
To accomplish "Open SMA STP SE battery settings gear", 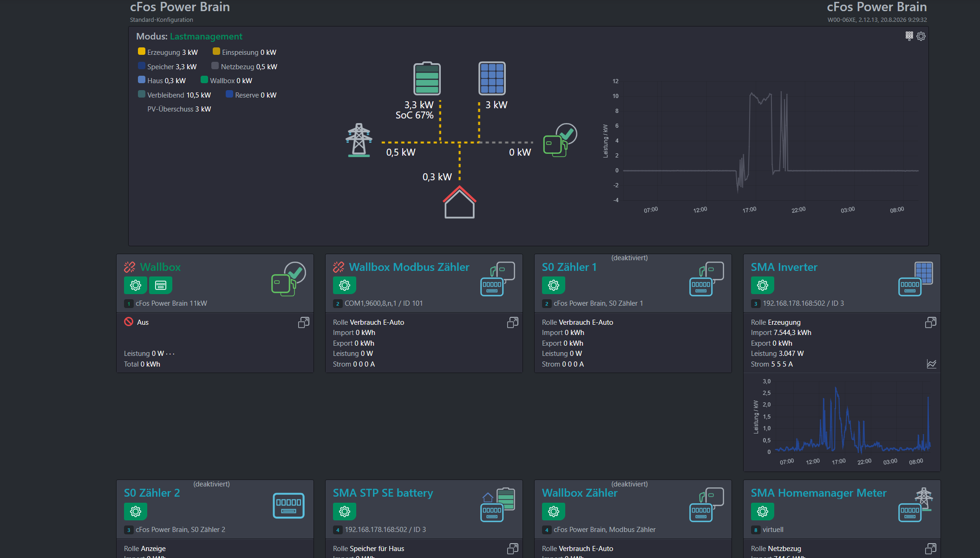I will [x=345, y=512].
